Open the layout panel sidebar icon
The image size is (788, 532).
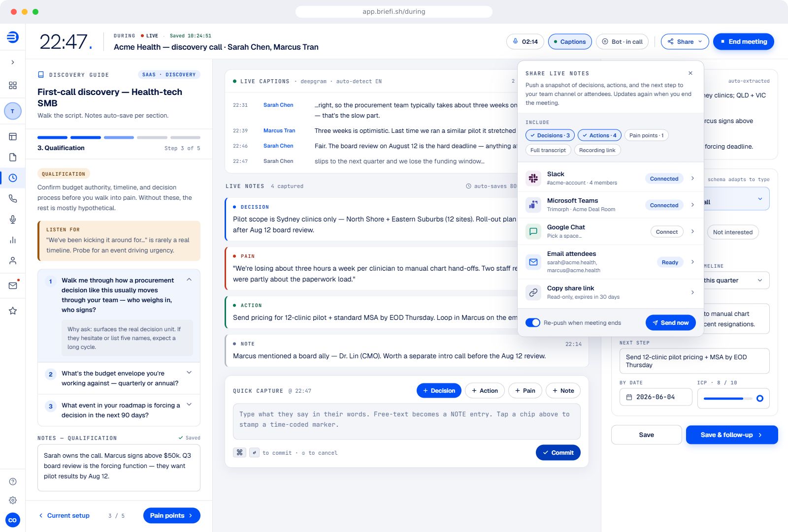pyautogui.click(x=13, y=137)
